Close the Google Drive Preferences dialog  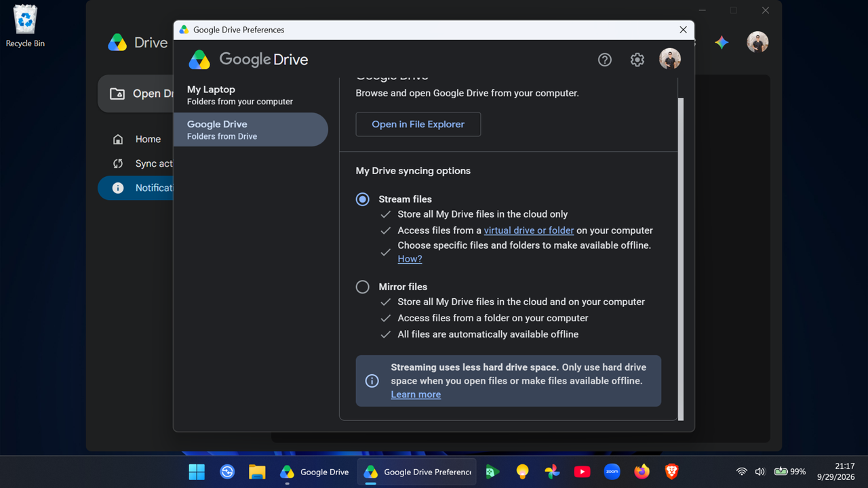click(684, 30)
